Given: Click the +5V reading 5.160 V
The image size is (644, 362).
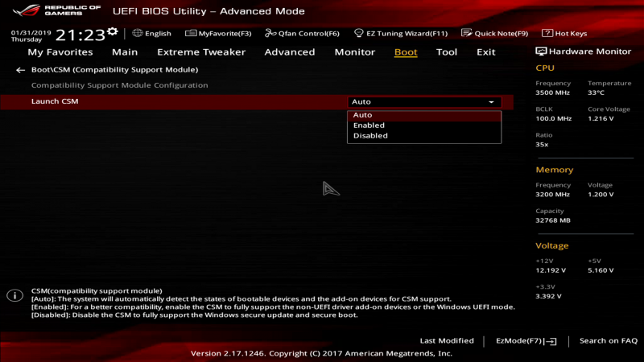Looking at the screenshot, I should coord(601,270).
